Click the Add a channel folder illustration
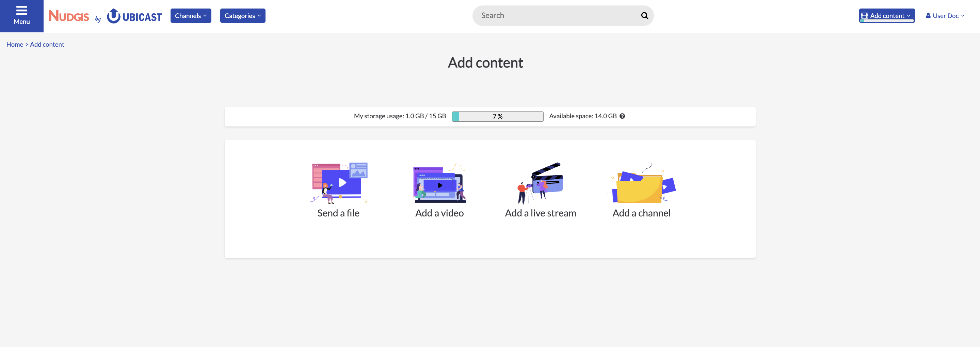980x347 pixels. (x=641, y=183)
